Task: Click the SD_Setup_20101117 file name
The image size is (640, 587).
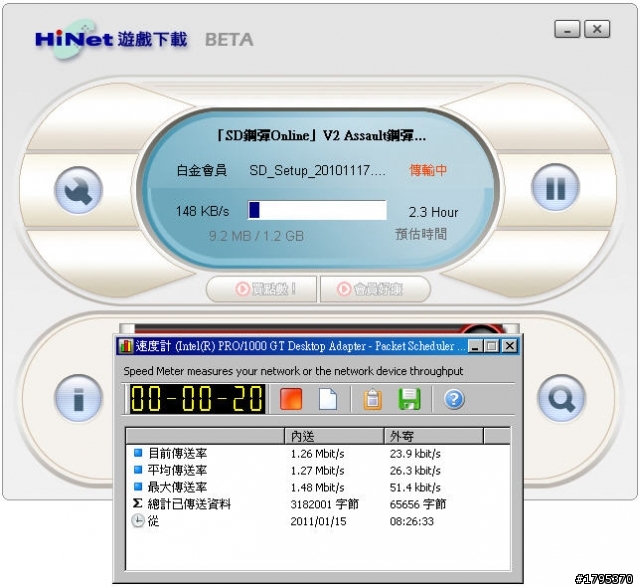Action: point(317,170)
